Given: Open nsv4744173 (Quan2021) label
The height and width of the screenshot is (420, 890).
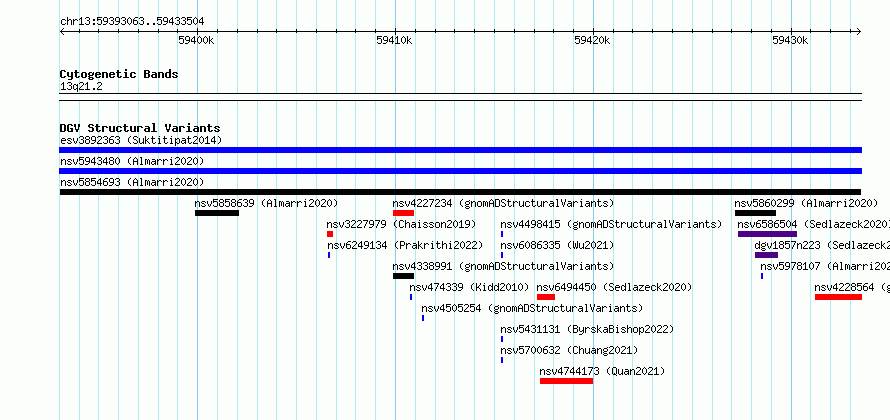Looking at the screenshot, I should (x=602, y=371).
